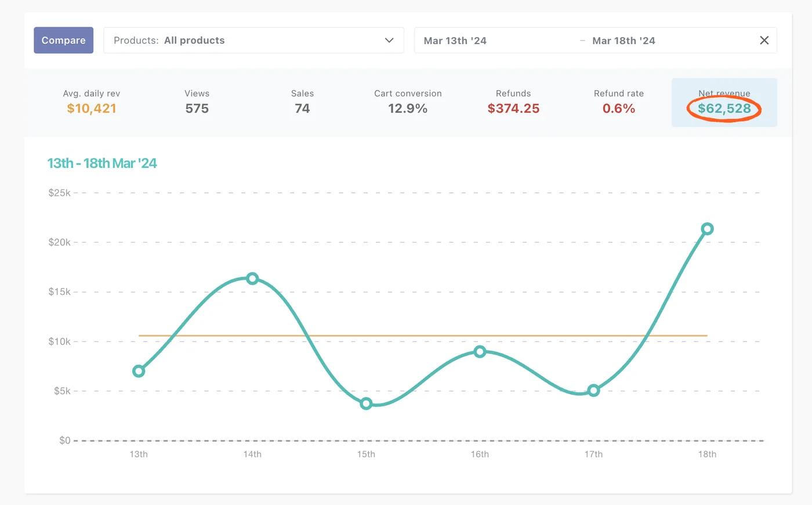Click the $5k y-axis label
The image size is (812, 505).
pyautogui.click(x=62, y=391)
